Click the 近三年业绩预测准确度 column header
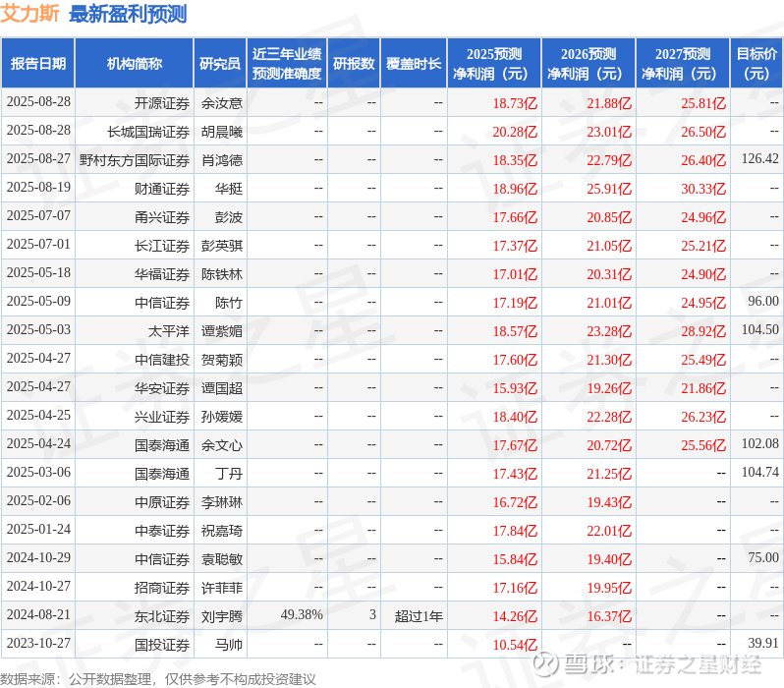Viewport: 784px width, 688px height. 287,64
